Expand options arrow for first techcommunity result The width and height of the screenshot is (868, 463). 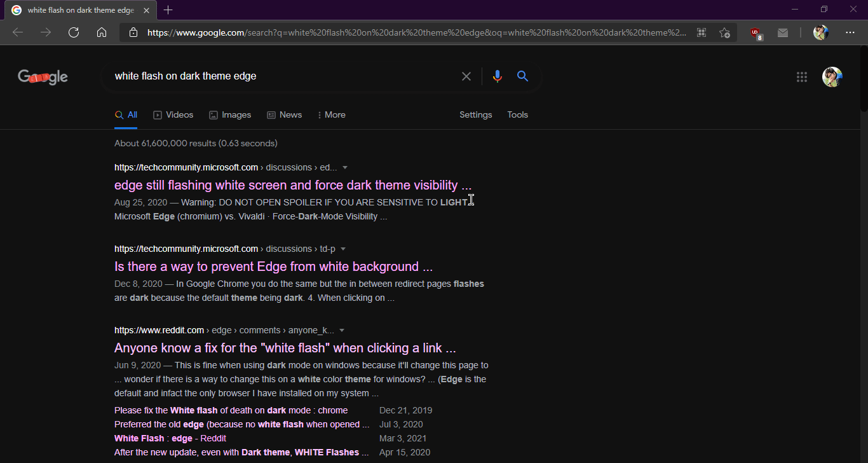pos(345,168)
